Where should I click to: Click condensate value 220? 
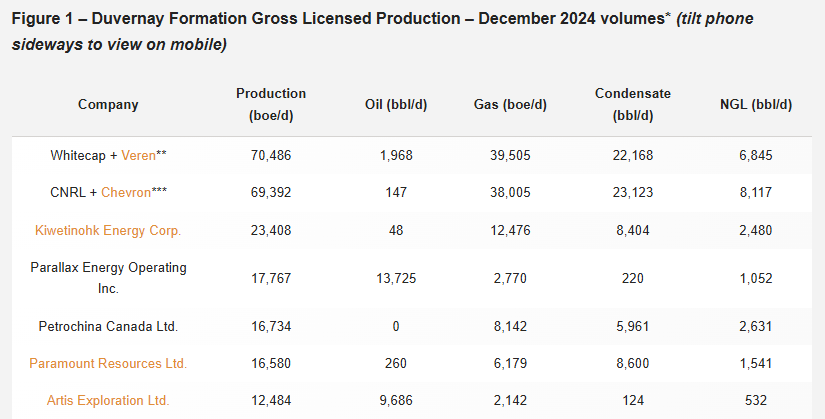pyautogui.click(x=633, y=278)
